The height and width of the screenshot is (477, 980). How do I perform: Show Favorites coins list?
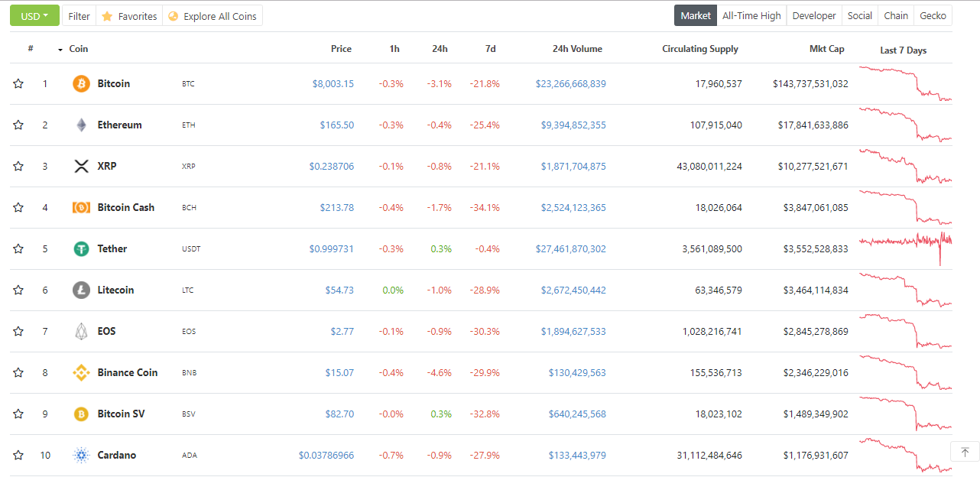129,16
